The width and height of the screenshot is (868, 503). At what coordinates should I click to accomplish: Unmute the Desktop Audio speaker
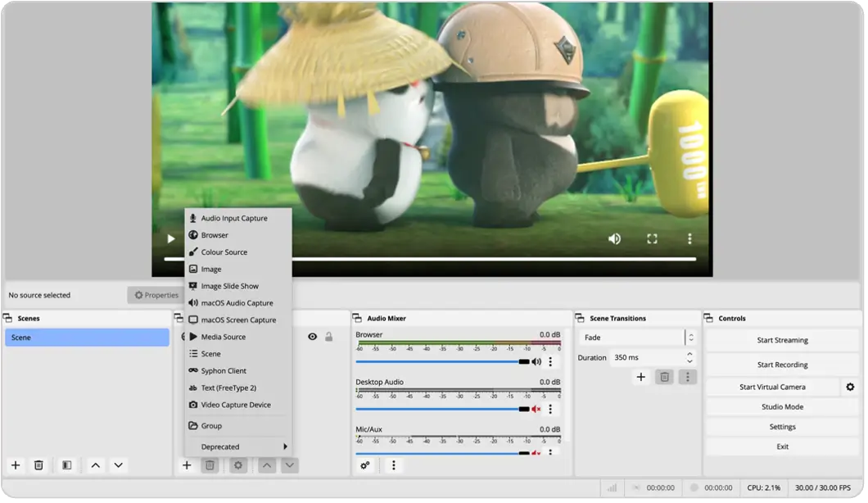coord(536,410)
